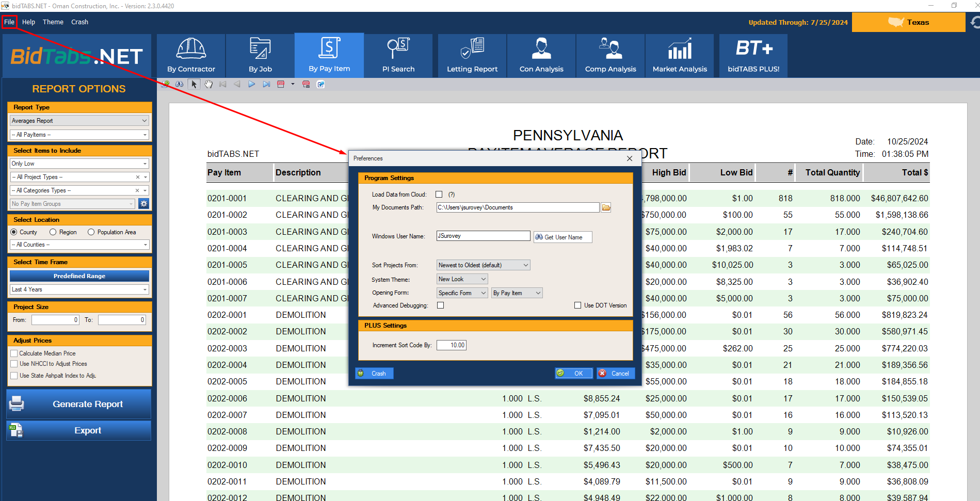Open the Theme menu
This screenshot has width=980, height=501.
(x=53, y=22)
